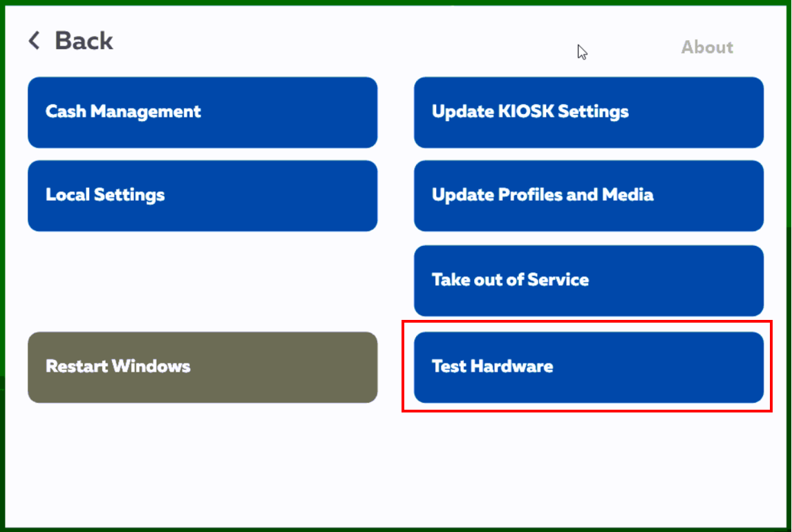792x532 pixels.
Task: Click the back chevron arrow icon
Action: pos(34,41)
